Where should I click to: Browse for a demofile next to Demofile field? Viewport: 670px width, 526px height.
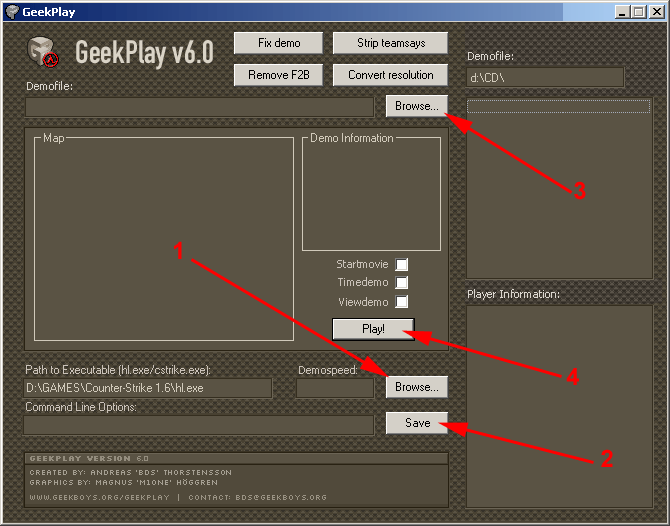click(416, 106)
